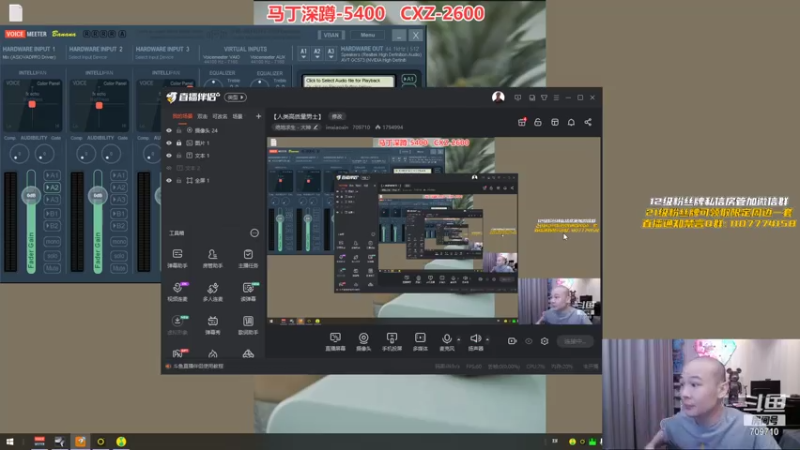Click the VBAN button in Voicemeeter
Image resolution: width=800 pixels, height=450 pixels.
(331, 35)
